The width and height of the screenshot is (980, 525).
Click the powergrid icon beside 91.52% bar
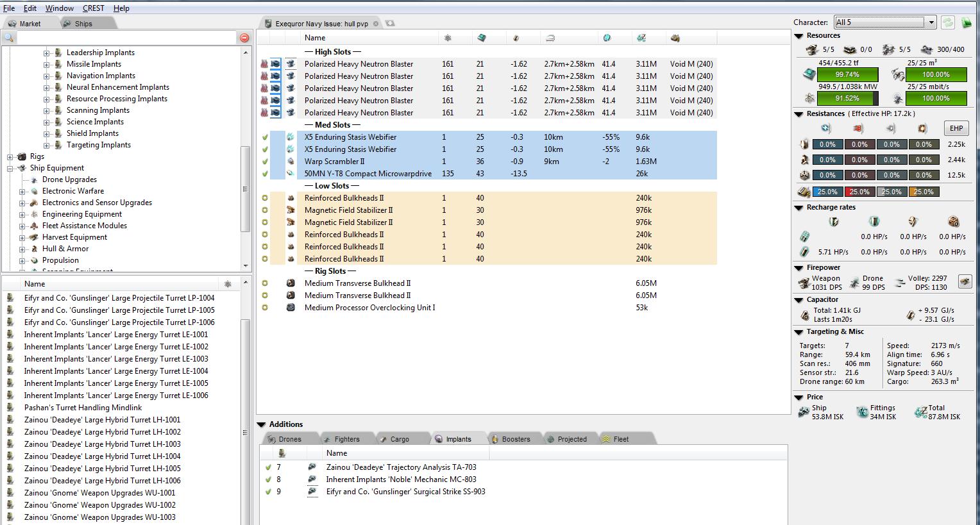(x=809, y=99)
